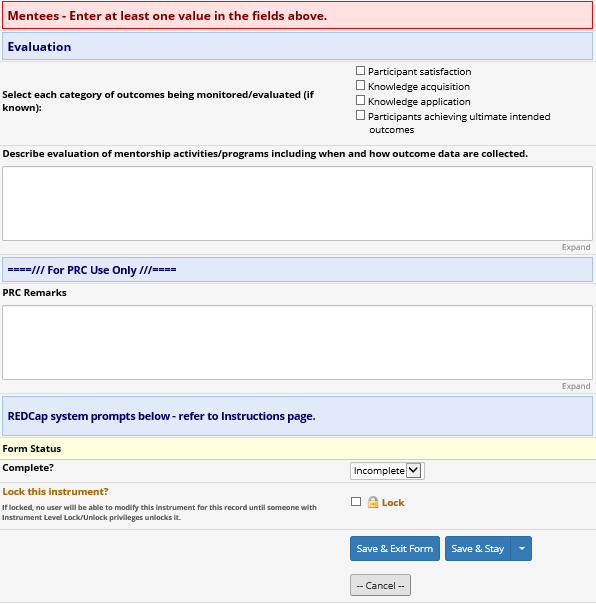This screenshot has width=596, height=604.
Task: Click the Save & Stay button
Action: 478,549
